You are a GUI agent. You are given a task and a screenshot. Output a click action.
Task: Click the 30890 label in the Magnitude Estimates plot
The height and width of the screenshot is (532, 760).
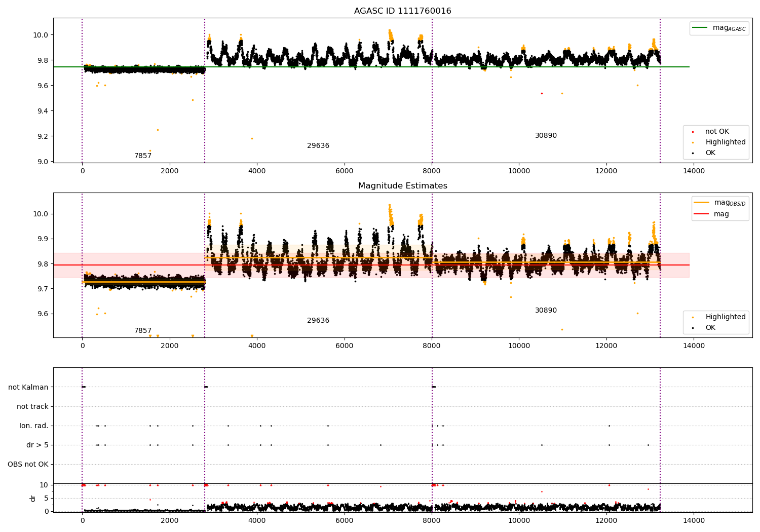click(546, 311)
